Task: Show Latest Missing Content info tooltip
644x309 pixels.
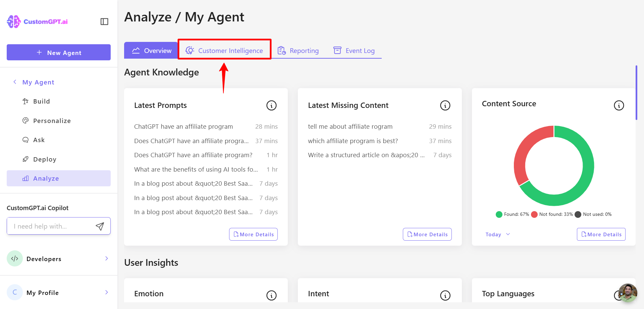Action: (x=445, y=106)
